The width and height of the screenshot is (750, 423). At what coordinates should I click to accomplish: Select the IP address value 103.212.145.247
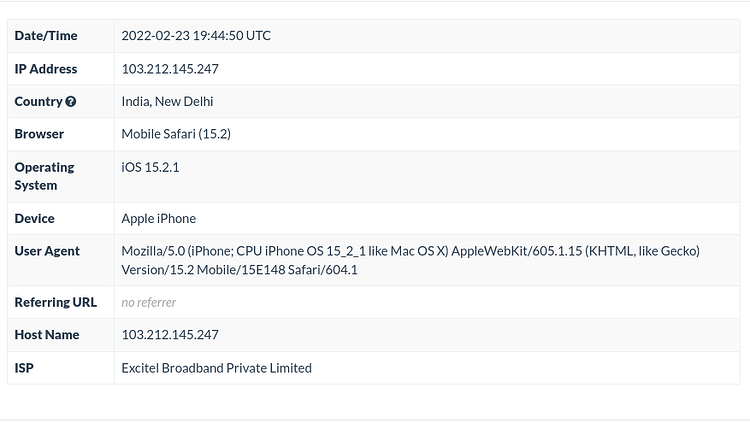pos(170,69)
